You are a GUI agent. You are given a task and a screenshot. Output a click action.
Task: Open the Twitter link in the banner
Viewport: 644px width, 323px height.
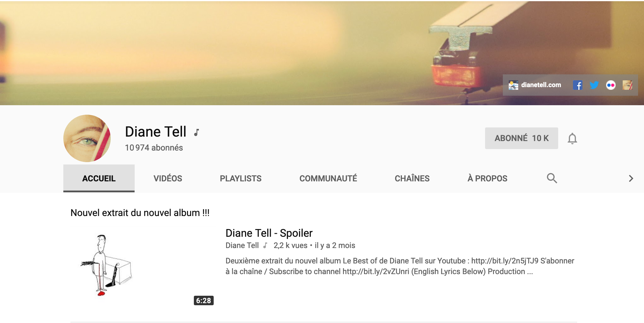point(594,85)
